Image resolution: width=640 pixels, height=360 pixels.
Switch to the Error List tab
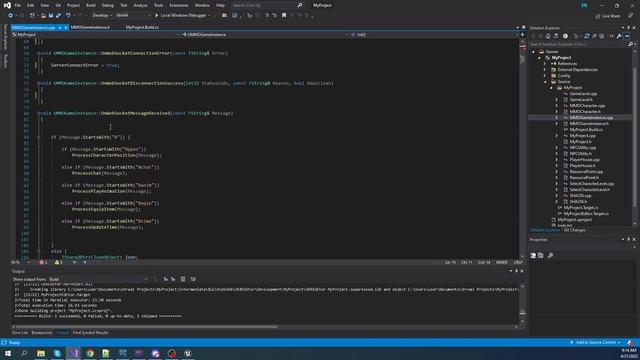tap(20, 333)
